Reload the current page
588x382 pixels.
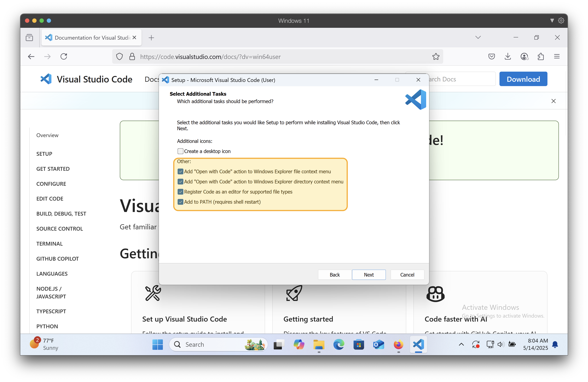click(64, 56)
